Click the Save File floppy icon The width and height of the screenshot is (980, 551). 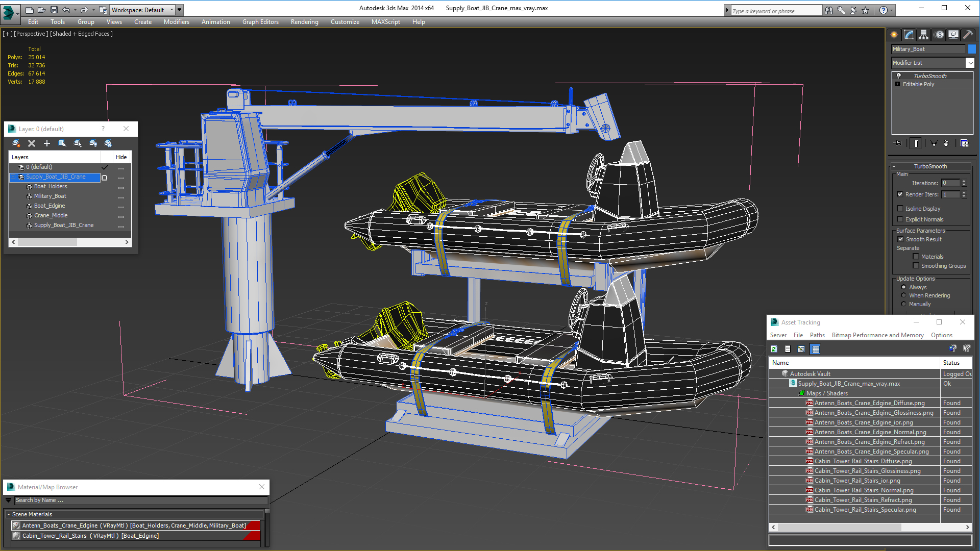[x=54, y=10]
